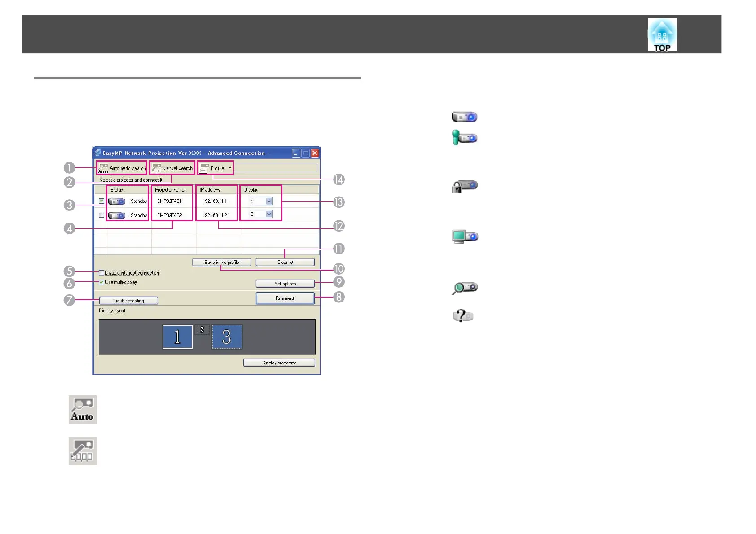
Task: Click the Status column header
Action: 117,190
